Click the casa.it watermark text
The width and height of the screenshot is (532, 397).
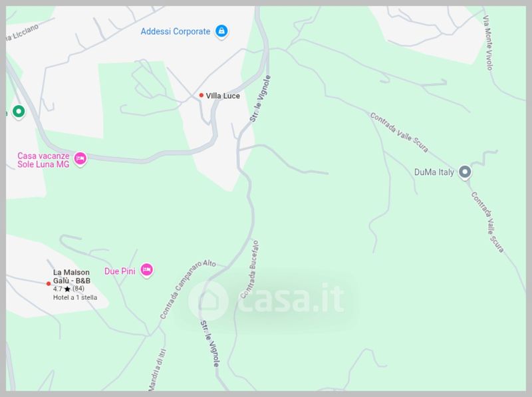291,299
